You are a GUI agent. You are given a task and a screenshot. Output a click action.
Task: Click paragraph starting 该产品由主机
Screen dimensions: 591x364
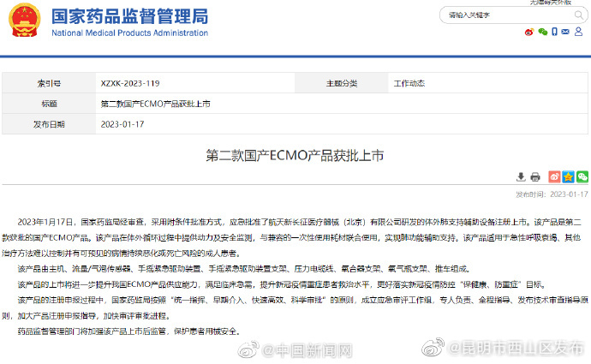244,269
